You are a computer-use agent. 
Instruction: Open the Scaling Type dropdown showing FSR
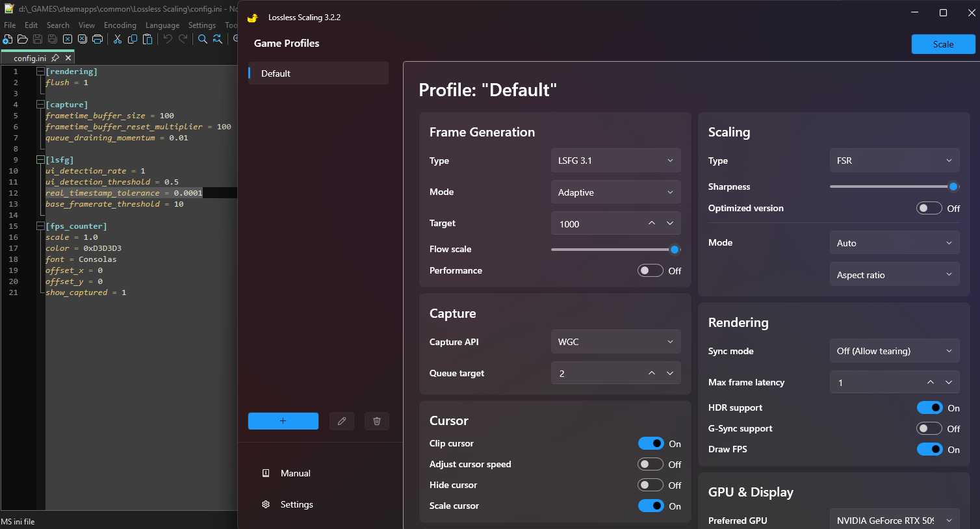894,161
